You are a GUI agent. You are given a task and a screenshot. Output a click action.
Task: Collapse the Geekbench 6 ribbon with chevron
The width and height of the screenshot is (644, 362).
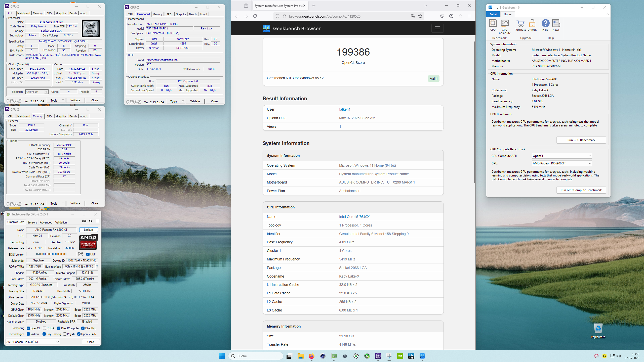click(608, 14)
